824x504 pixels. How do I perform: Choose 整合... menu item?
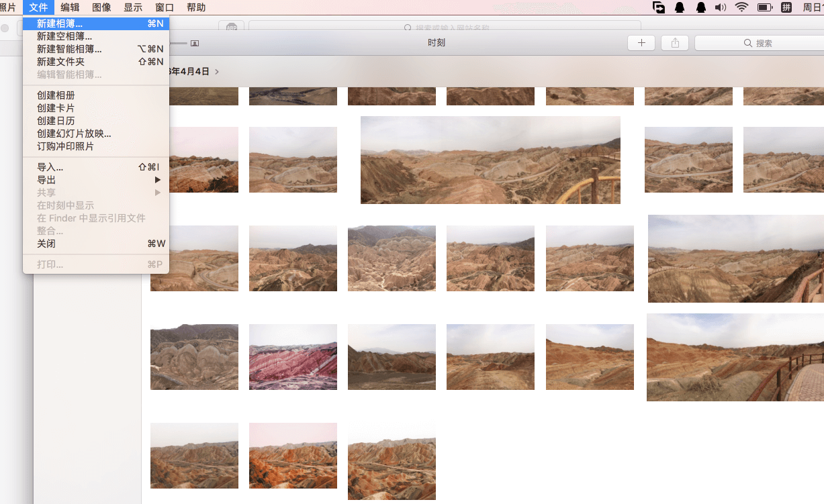[96, 231]
